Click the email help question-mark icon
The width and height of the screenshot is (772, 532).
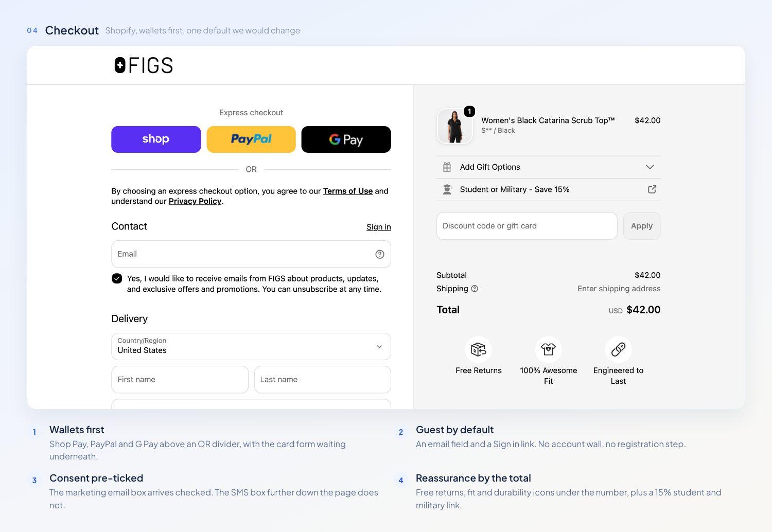[x=380, y=254]
